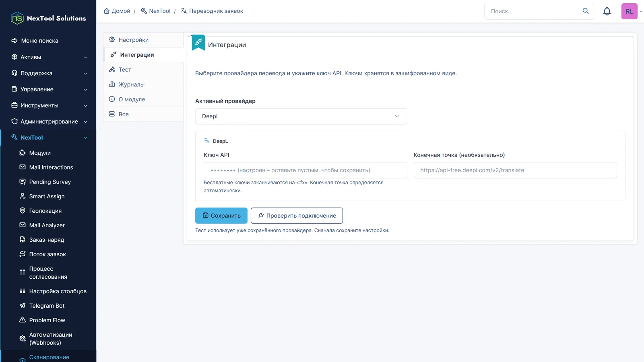Click the notification bell icon
This screenshot has height=362, width=644.
click(607, 11)
